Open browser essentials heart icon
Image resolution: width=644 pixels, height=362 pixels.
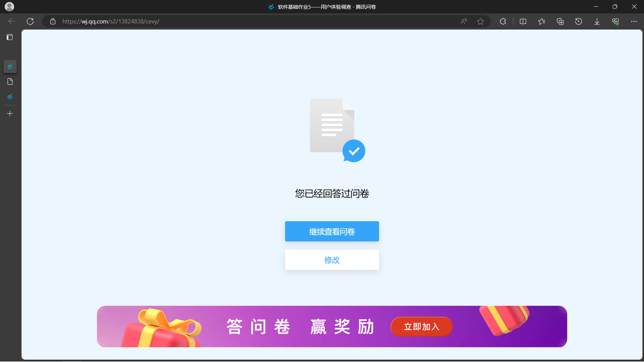coord(615,21)
